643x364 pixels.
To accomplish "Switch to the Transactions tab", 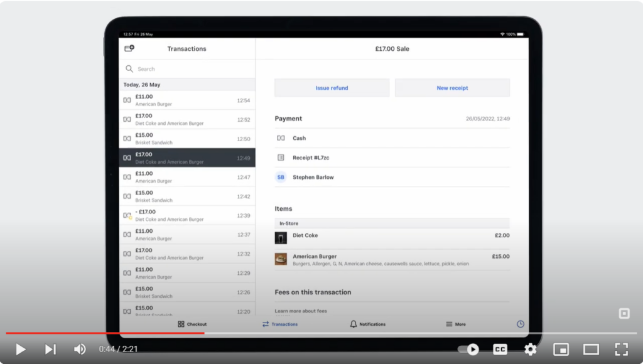I will (x=279, y=323).
